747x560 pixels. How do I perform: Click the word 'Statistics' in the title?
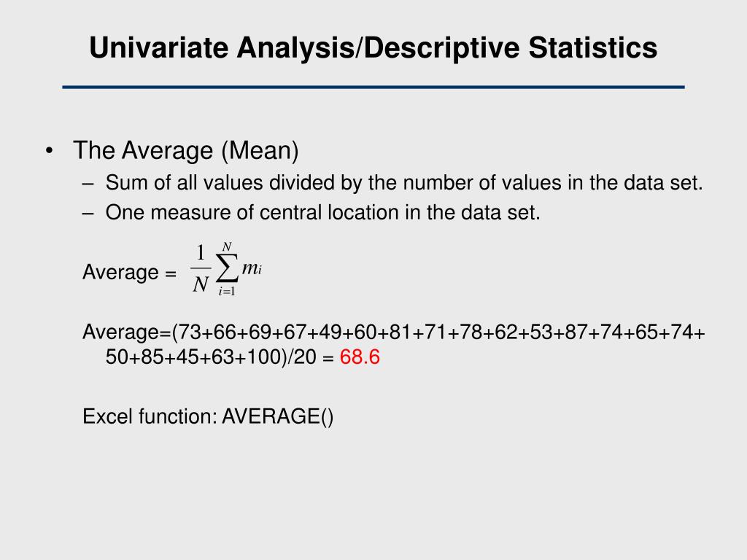tap(592, 47)
